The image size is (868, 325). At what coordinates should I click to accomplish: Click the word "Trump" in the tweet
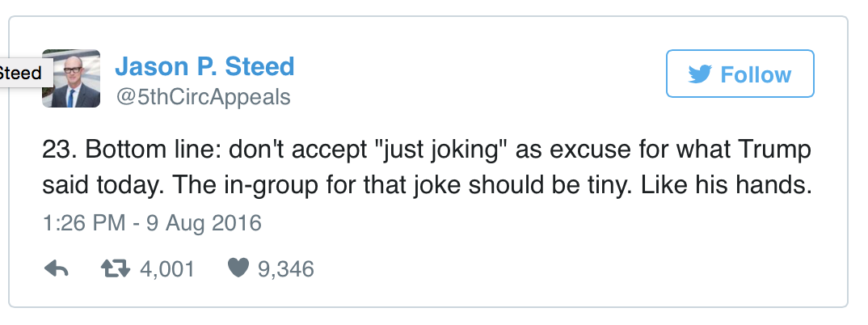(775, 151)
